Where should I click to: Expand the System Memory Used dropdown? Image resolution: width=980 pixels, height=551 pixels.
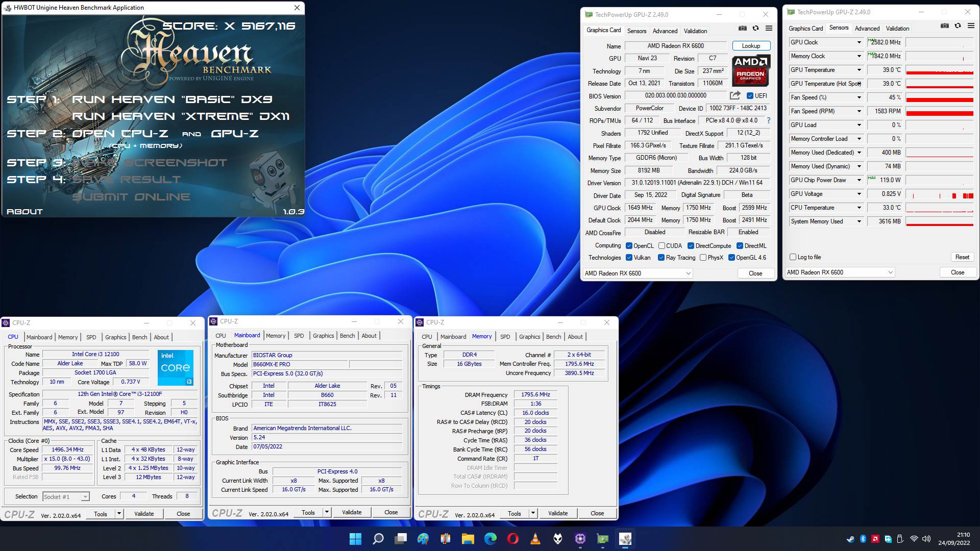click(859, 221)
